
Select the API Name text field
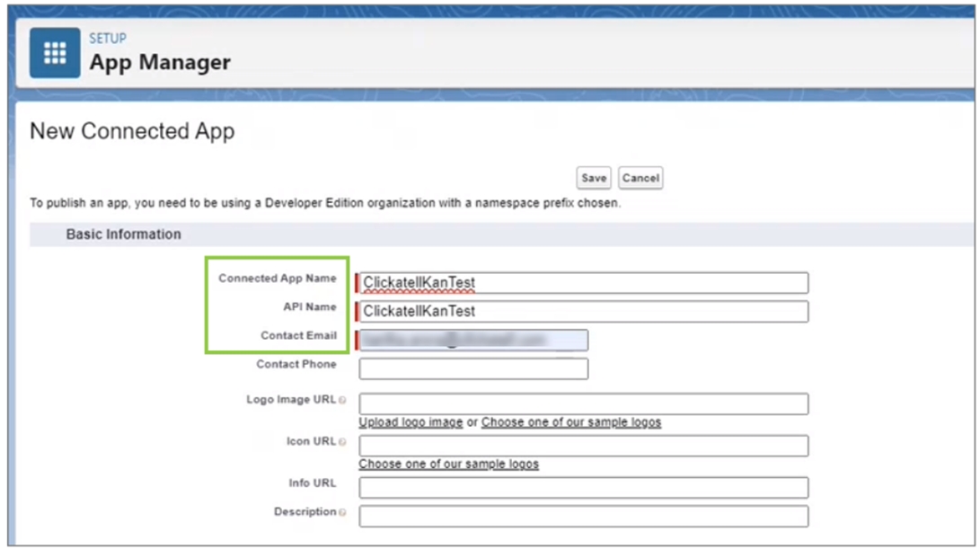click(x=584, y=312)
